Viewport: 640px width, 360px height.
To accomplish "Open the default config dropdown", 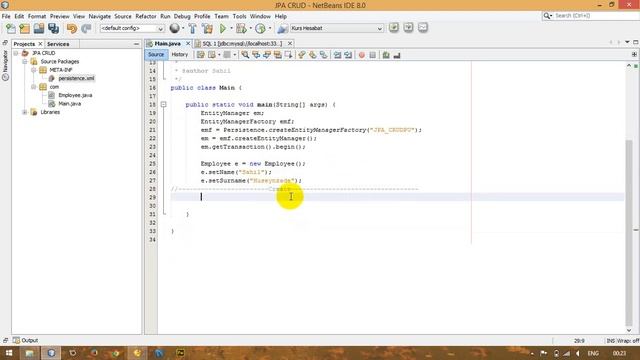I will (132, 28).
